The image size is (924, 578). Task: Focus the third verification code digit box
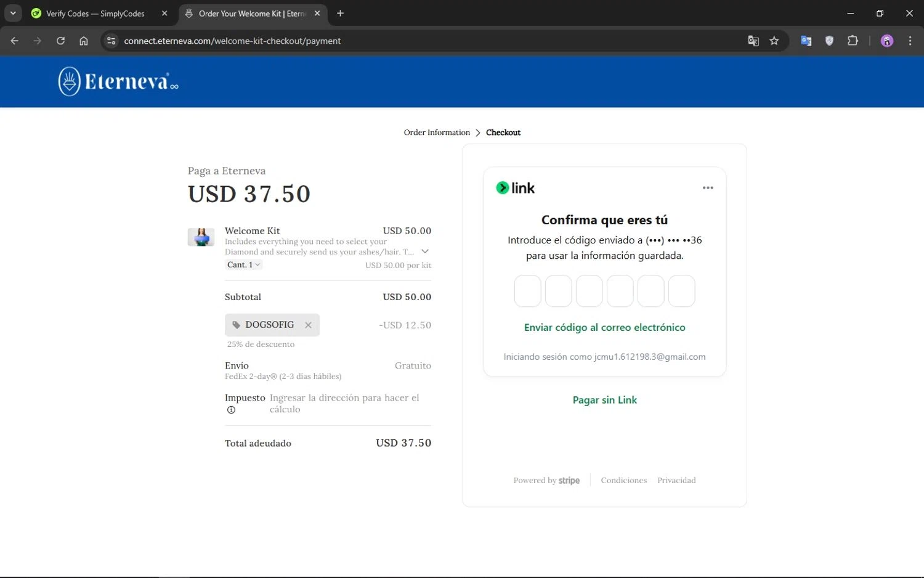coord(590,291)
